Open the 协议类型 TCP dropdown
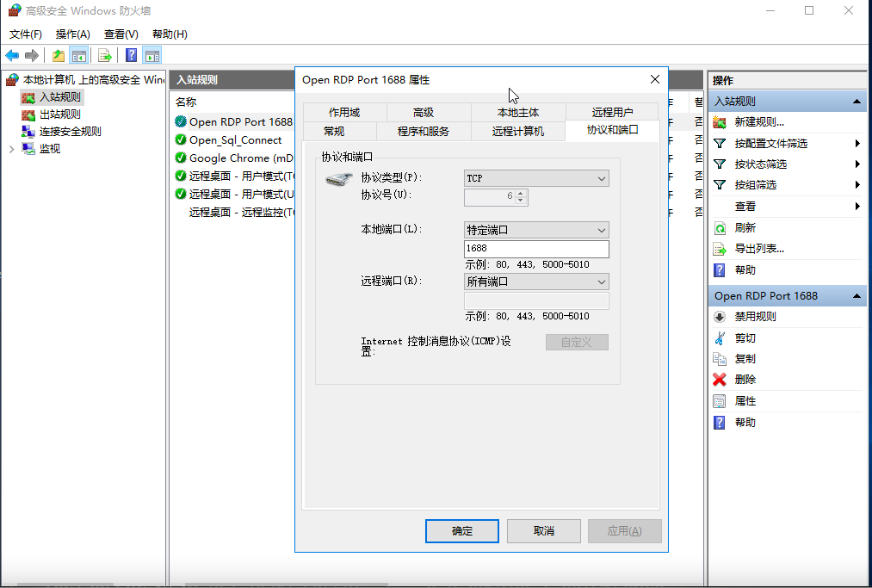 point(536,178)
